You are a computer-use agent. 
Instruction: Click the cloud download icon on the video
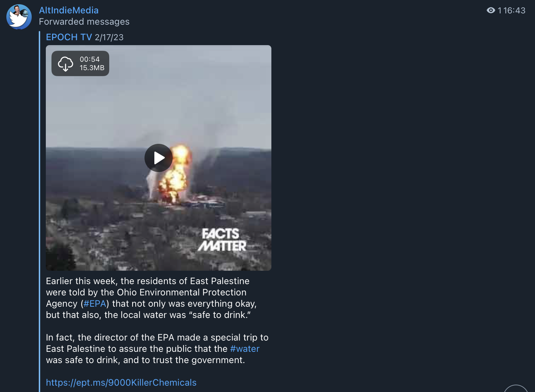(66, 64)
